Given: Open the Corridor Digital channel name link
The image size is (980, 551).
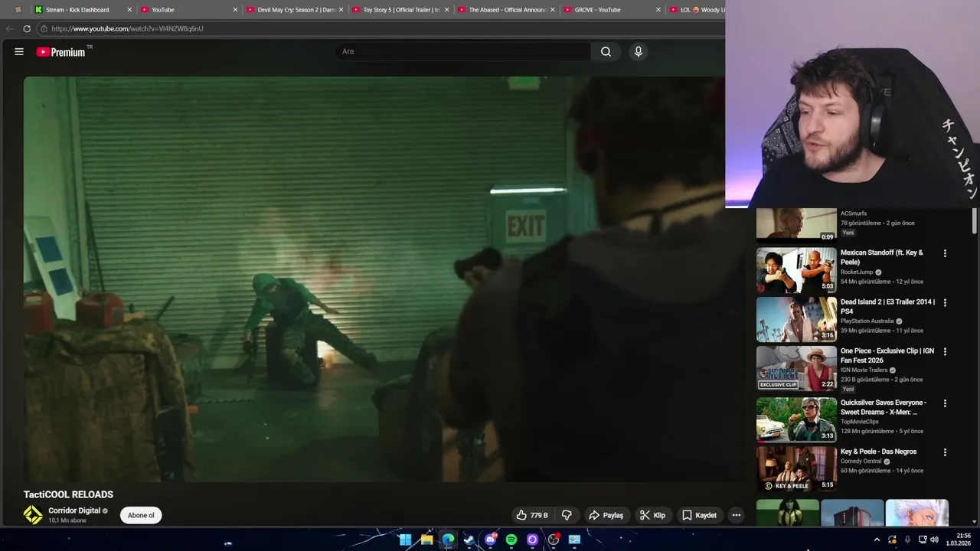Looking at the screenshot, I should 74,510.
